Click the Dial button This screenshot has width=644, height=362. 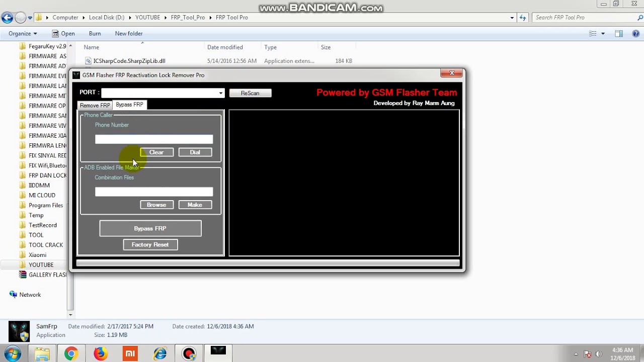tap(195, 152)
